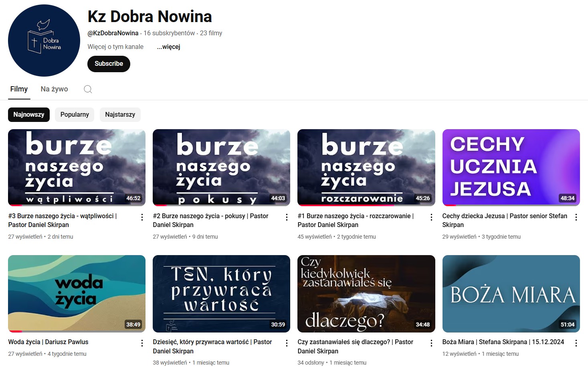Click the Kz Dobra Nowina channel heading

(x=150, y=16)
